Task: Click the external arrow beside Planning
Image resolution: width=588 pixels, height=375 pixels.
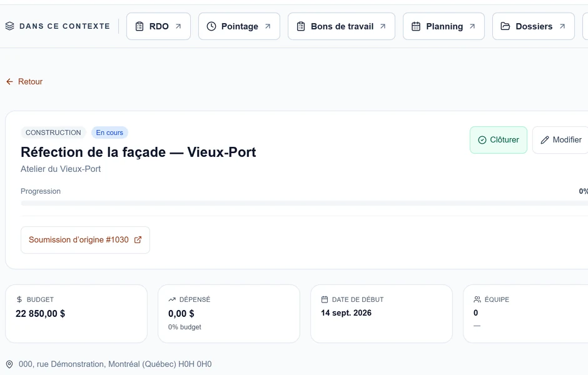Action: (x=472, y=26)
